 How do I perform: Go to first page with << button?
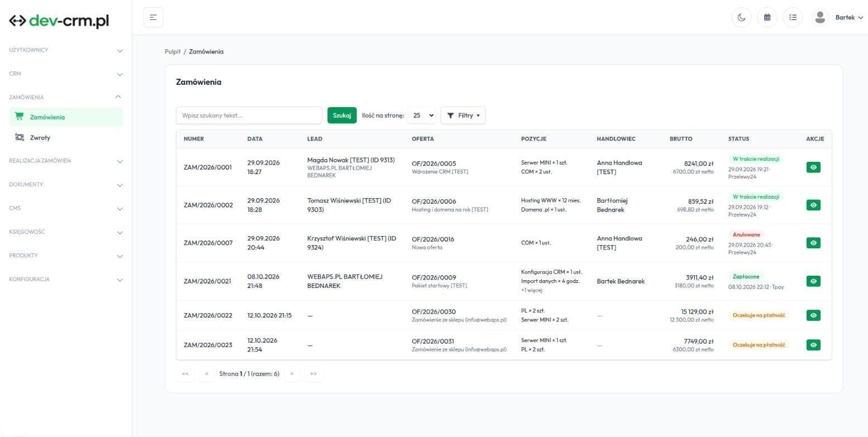pos(185,374)
